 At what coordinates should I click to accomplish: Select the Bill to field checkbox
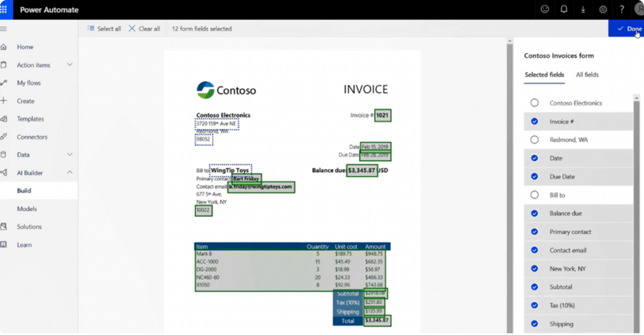(534, 195)
